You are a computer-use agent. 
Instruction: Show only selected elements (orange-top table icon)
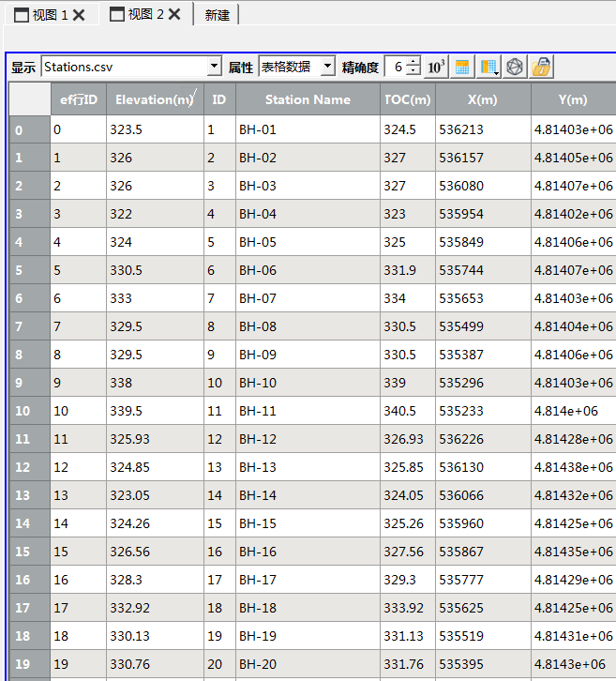click(462, 67)
